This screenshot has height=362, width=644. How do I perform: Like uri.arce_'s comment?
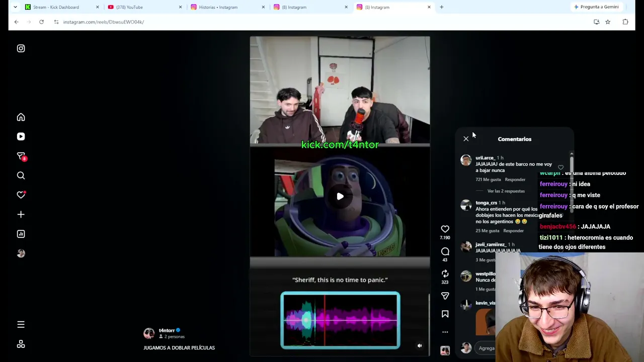560,167
